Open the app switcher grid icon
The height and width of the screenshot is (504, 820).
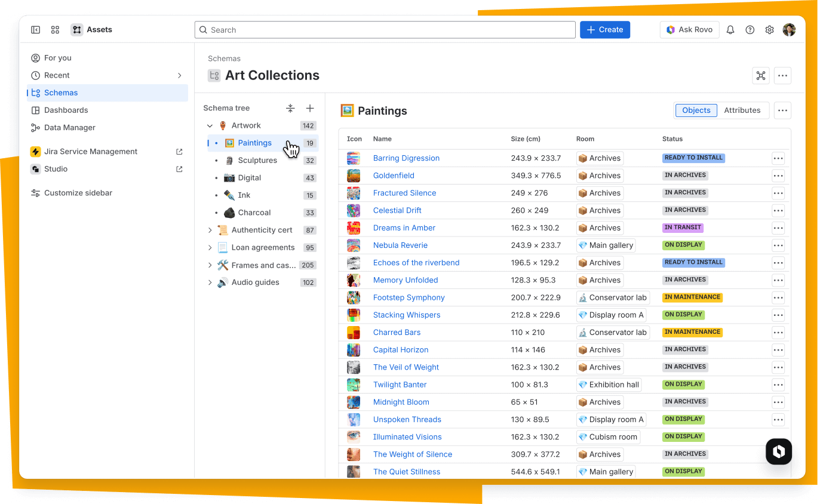pos(55,30)
